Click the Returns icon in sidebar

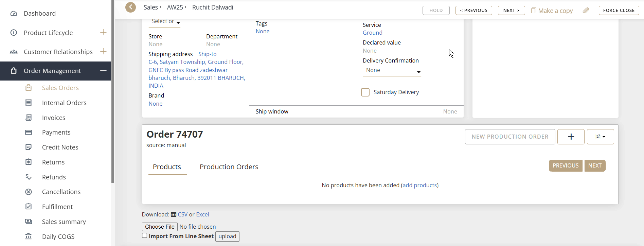coord(29,162)
